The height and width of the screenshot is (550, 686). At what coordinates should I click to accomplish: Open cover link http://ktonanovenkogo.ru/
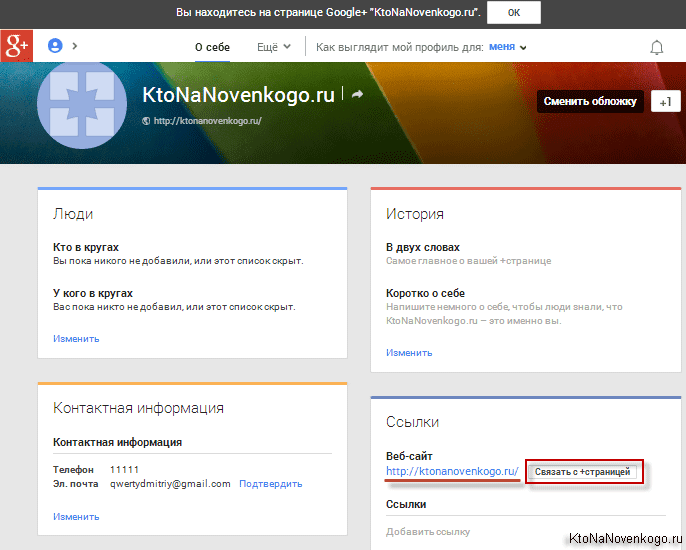(x=207, y=121)
